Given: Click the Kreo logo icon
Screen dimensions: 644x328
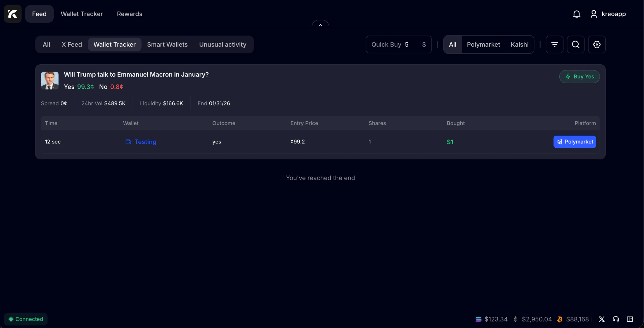Looking at the screenshot, I should pyautogui.click(x=13, y=14).
